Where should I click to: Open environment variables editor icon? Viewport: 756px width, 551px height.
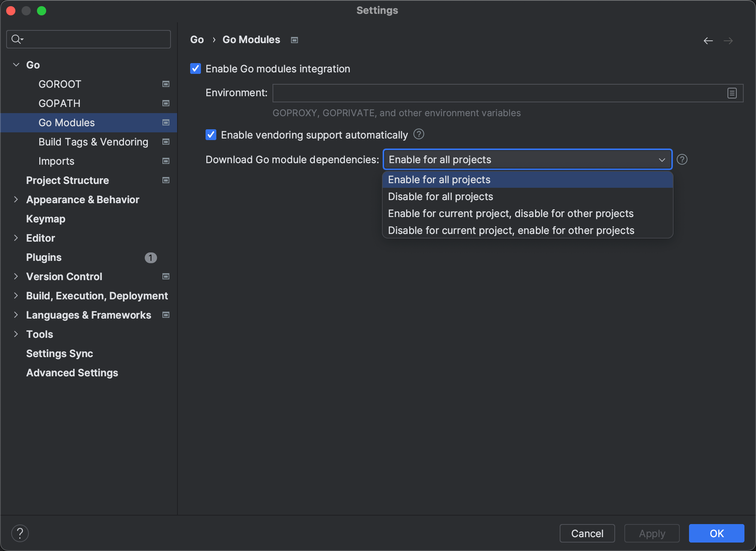[x=732, y=93]
